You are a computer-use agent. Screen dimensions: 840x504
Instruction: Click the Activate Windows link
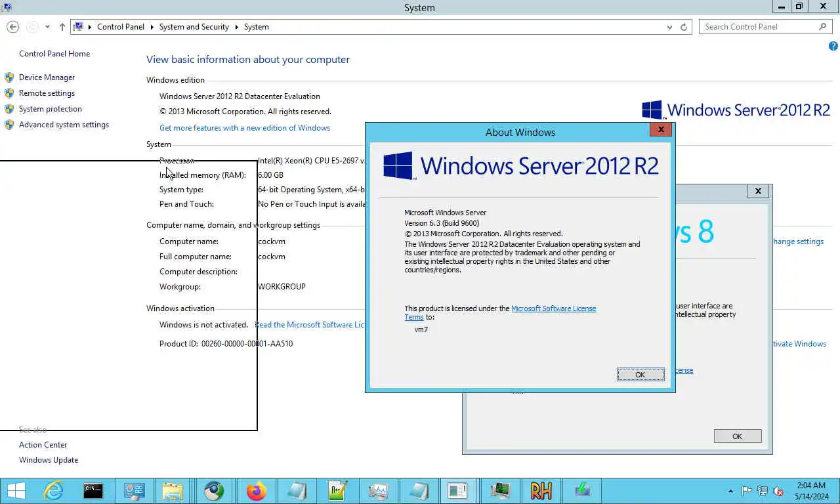tap(799, 344)
